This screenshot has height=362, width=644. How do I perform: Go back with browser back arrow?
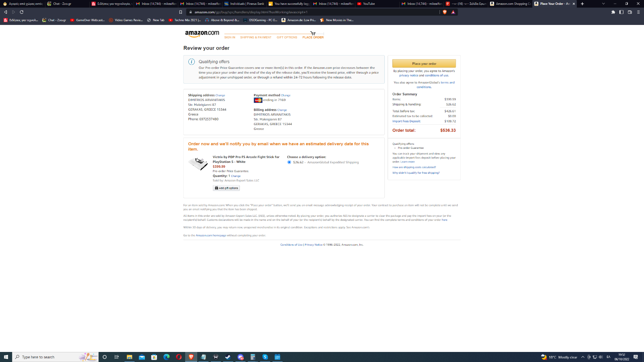click(6, 12)
